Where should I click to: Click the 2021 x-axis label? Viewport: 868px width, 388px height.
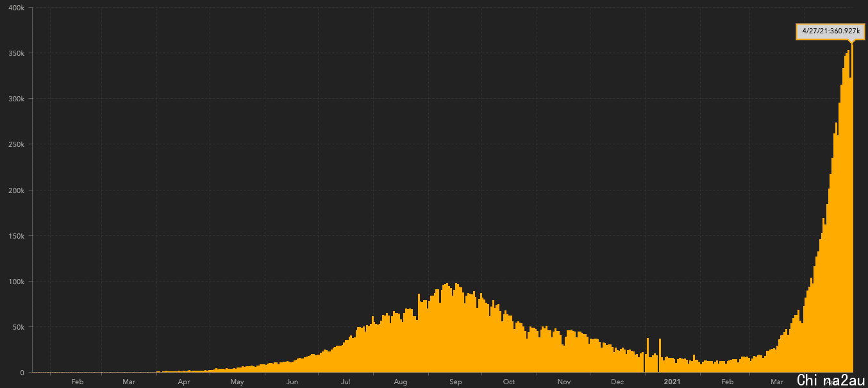pyautogui.click(x=672, y=382)
